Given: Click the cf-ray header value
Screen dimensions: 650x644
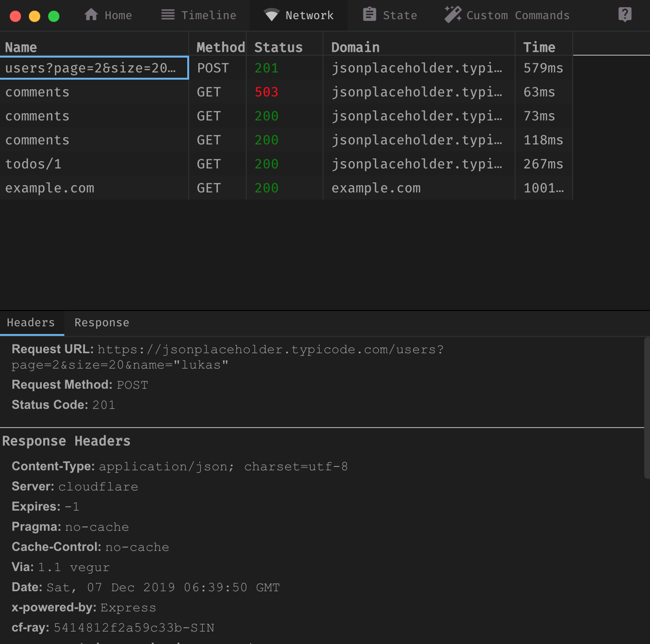Looking at the screenshot, I should coord(134,628).
